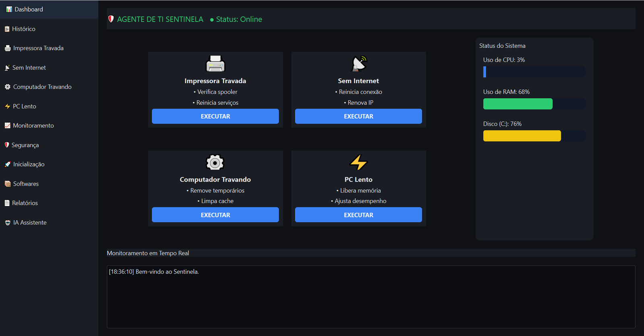Select Inicialização in the sidebar
Image resolution: width=644 pixels, height=336 pixels.
[x=49, y=164]
